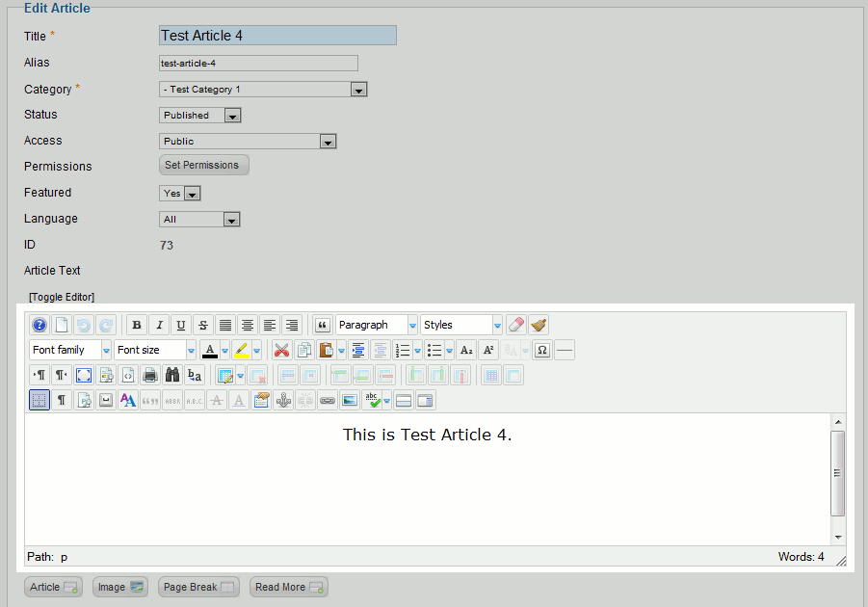Open the Font family dropdown
This screenshot has width=868, height=607.
click(69, 350)
